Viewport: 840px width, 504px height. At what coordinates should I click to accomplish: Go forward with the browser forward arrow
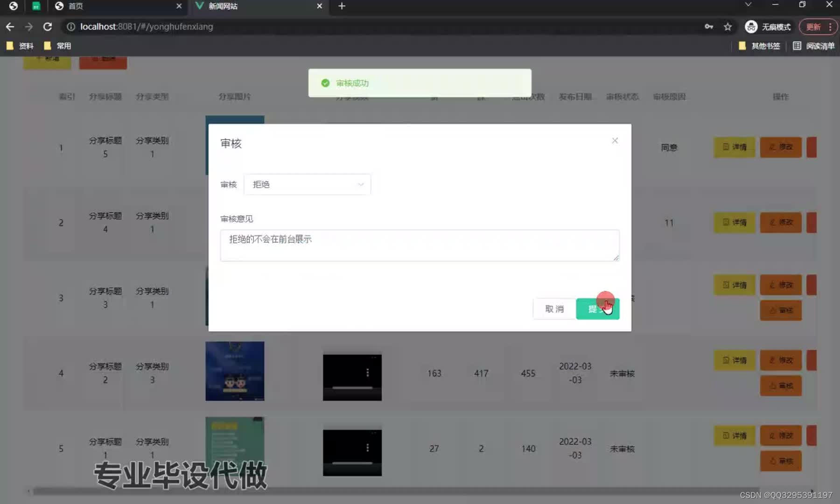[x=29, y=27]
